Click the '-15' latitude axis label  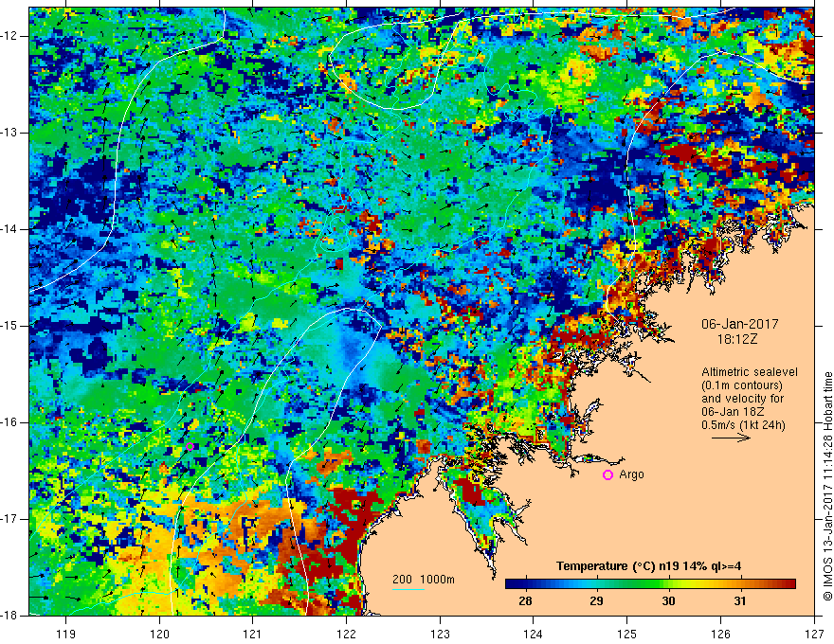(x=10, y=326)
